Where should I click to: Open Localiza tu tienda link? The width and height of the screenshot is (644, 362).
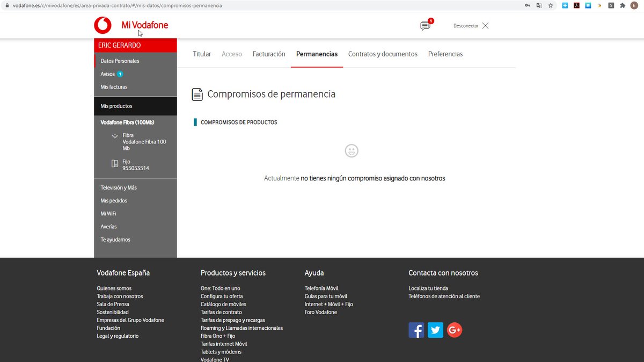(428, 288)
